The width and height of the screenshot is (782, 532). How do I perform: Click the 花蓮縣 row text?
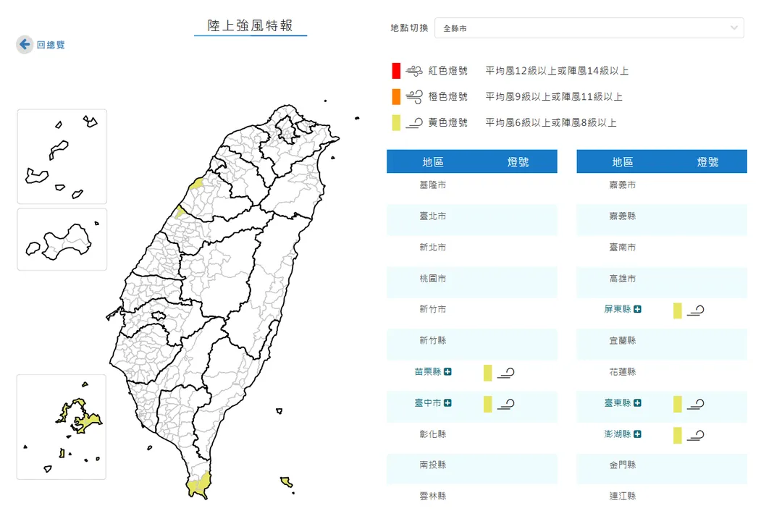tap(623, 371)
